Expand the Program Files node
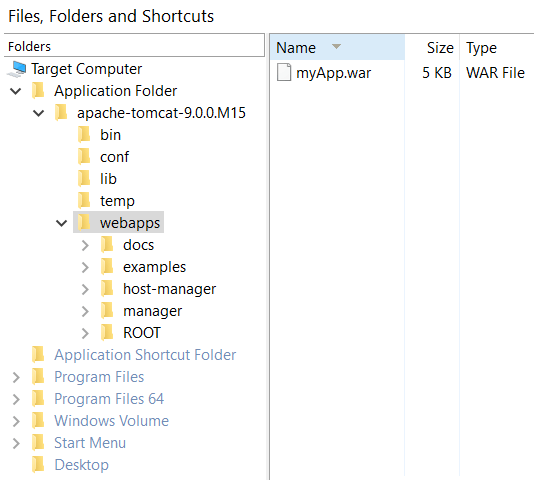This screenshot has height=480, width=534. [16, 377]
